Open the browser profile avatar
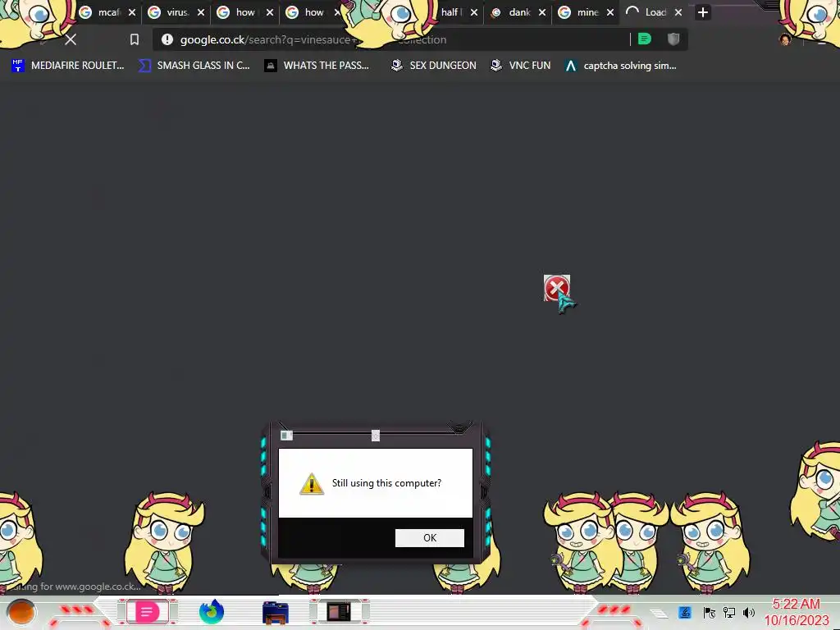The image size is (840, 630). pyautogui.click(x=785, y=39)
